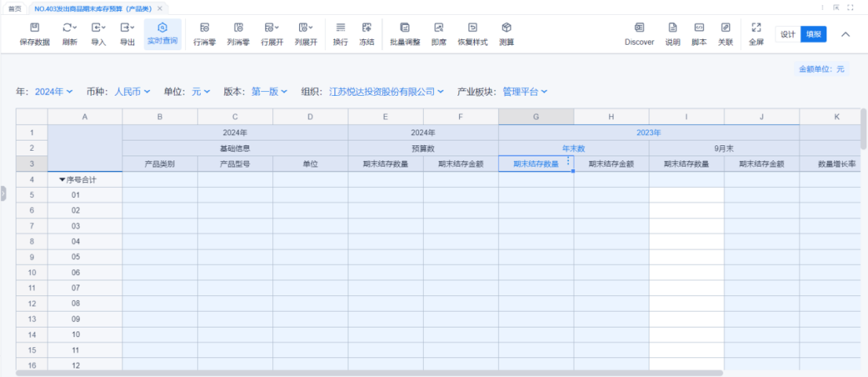Screen dimensions: 868x377
Task: Switch to 填报 fill-in mode
Action: tap(814, 35)
